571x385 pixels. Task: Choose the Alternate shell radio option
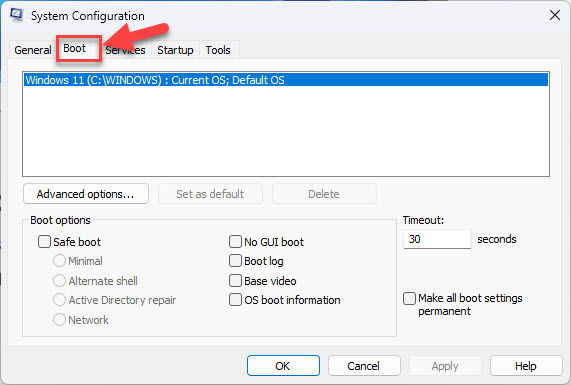59,281
